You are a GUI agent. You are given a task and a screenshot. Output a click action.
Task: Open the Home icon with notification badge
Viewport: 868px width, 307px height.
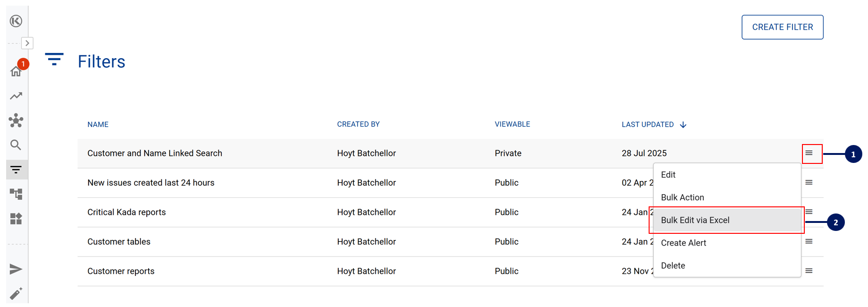(x=16, y=71)
